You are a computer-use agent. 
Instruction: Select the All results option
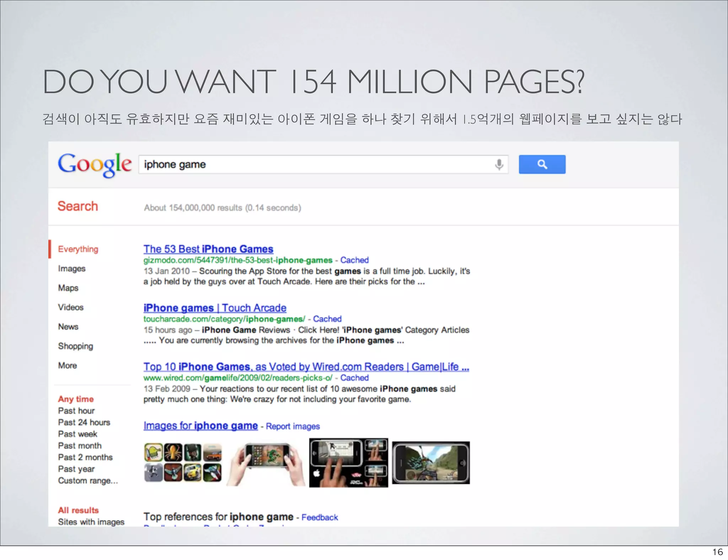[79, 510]
